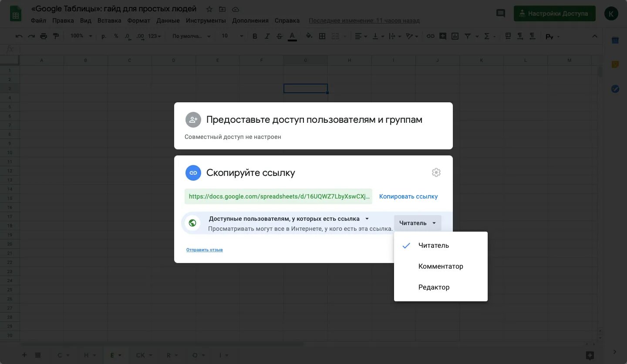
Task: Click the Print toolbar icon
Action: coord(44,36)
